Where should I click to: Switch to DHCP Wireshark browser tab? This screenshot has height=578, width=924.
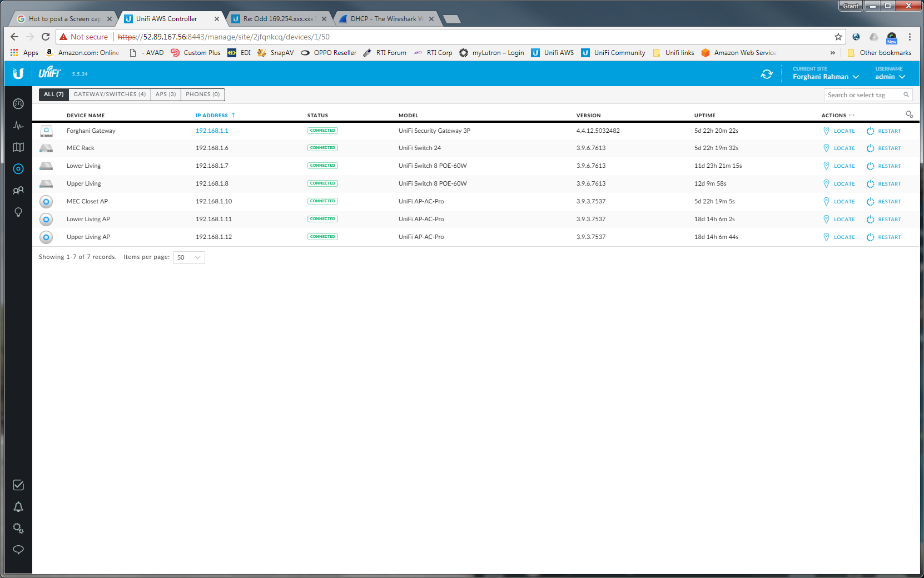[387, 19]
